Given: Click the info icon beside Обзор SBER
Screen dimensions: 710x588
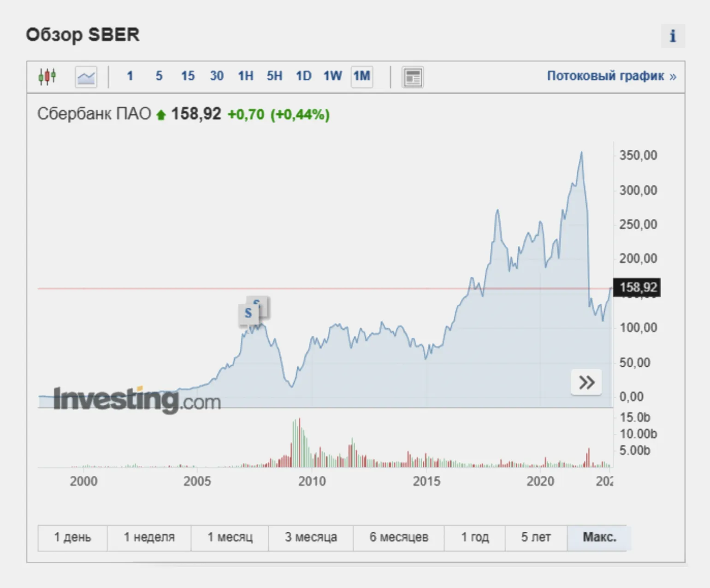Looking at the screenshot, I should (673, 36).
